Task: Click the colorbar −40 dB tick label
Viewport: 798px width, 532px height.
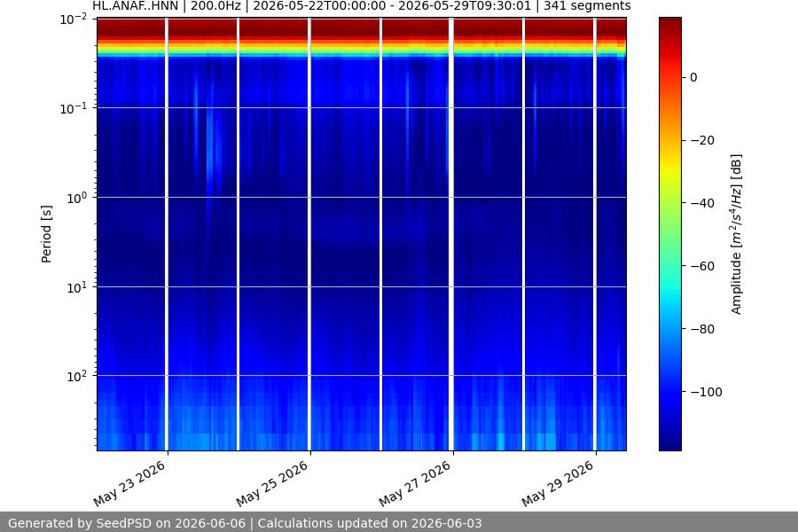Action: (x=702, y=203)
